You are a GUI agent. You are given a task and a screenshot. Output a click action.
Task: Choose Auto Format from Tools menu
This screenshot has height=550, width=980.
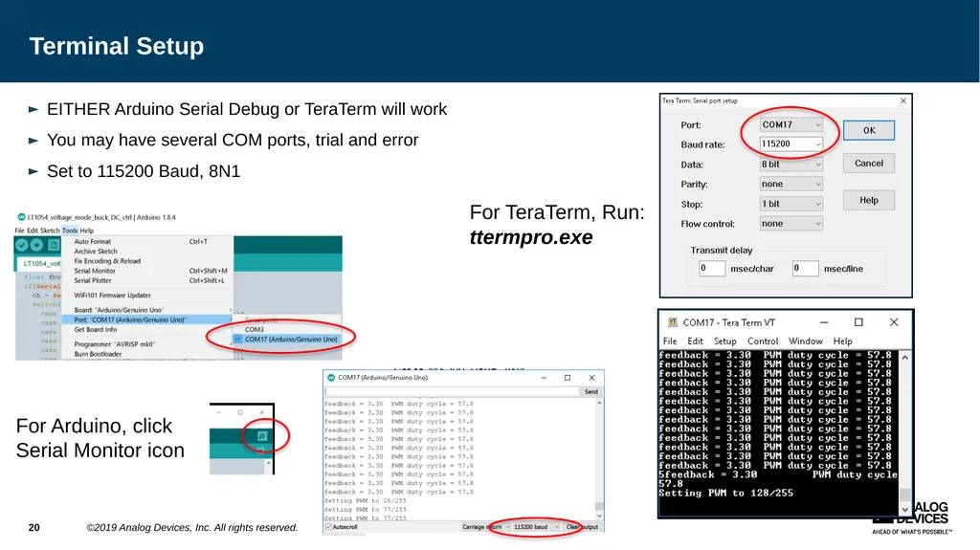tap(147, 241)
